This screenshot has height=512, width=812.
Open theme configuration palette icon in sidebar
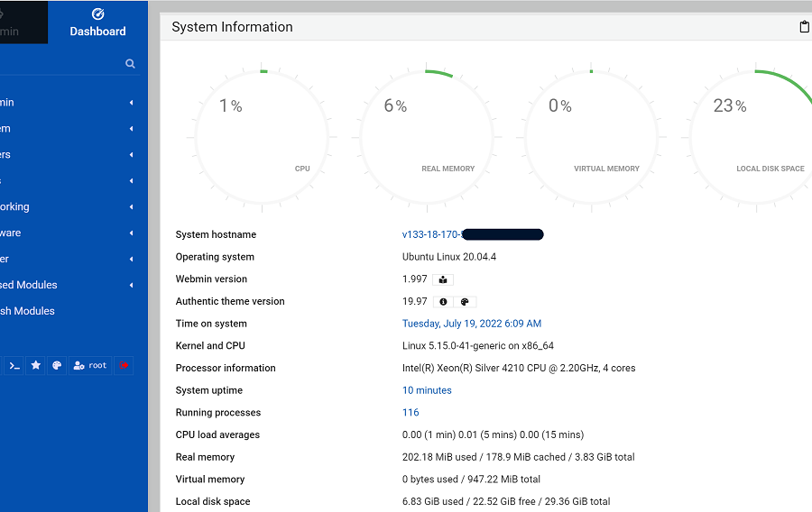pyautogui.click(x=57, y=365)
